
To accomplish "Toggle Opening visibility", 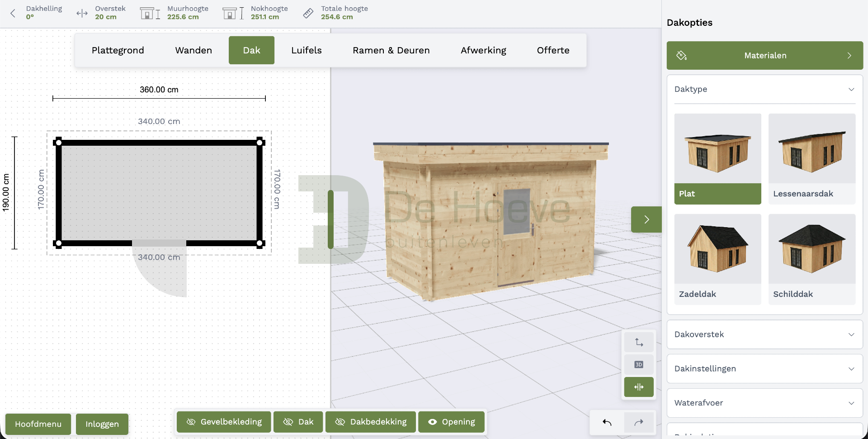I will (x=451, y=422).
